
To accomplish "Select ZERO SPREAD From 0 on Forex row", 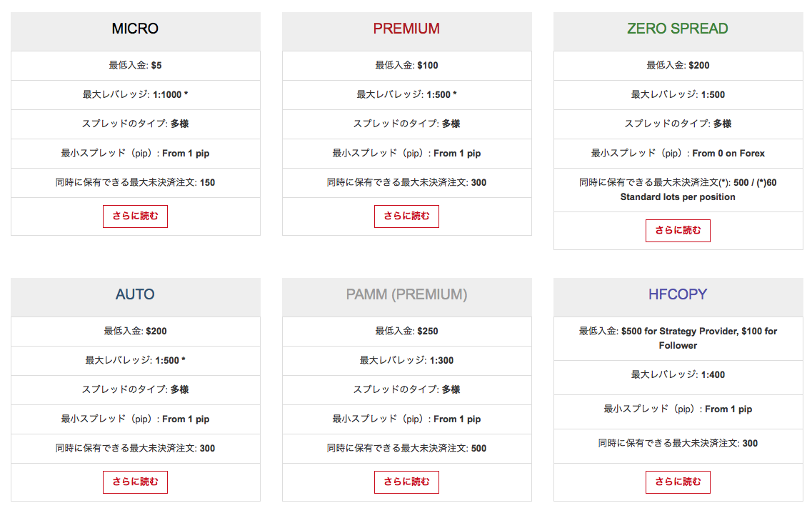I will (678, 154).
